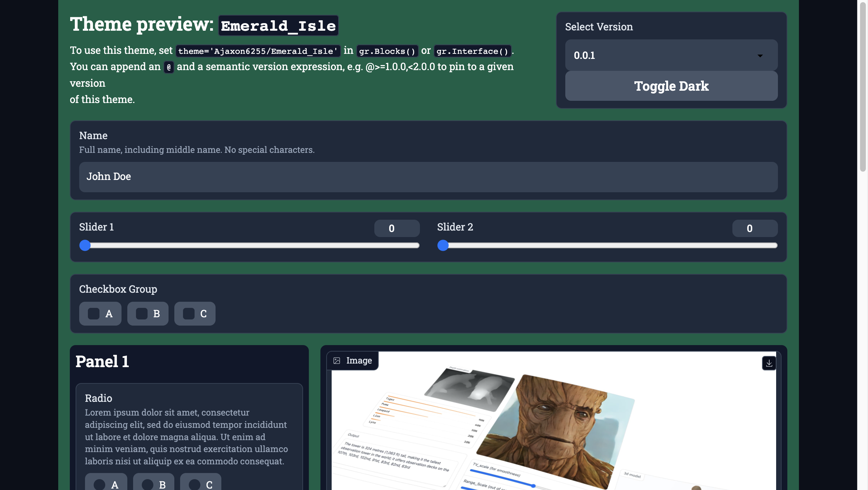Click the theme code snippet icon
The width and height of the screenshot is (868, 490).
pyautogui.click(x=258, y=51)
